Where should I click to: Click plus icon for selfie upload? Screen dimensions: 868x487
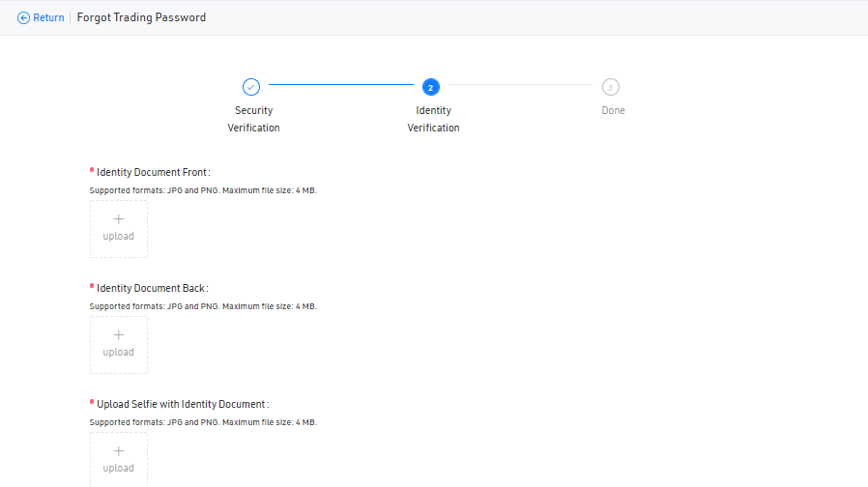119,451
